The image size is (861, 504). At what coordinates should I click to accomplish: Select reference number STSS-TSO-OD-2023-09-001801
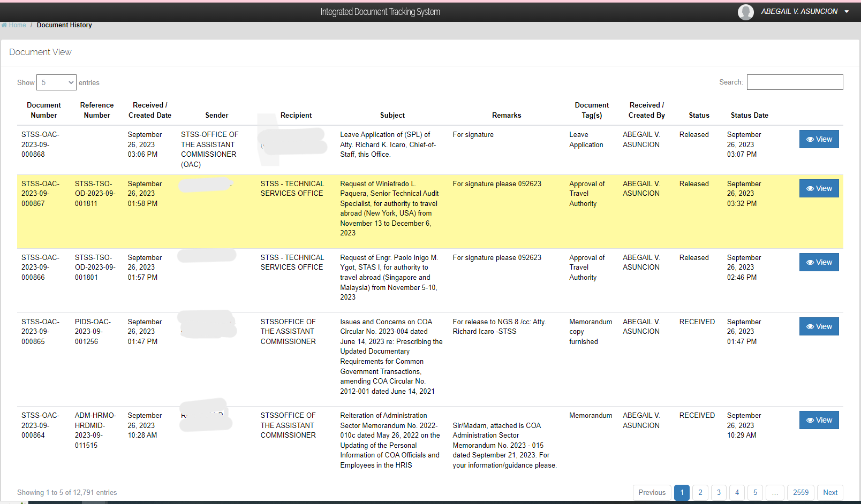point(95,268)
